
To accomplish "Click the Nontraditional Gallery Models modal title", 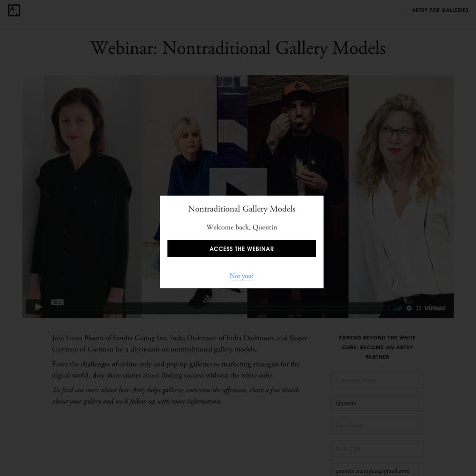I will (242, 209).
